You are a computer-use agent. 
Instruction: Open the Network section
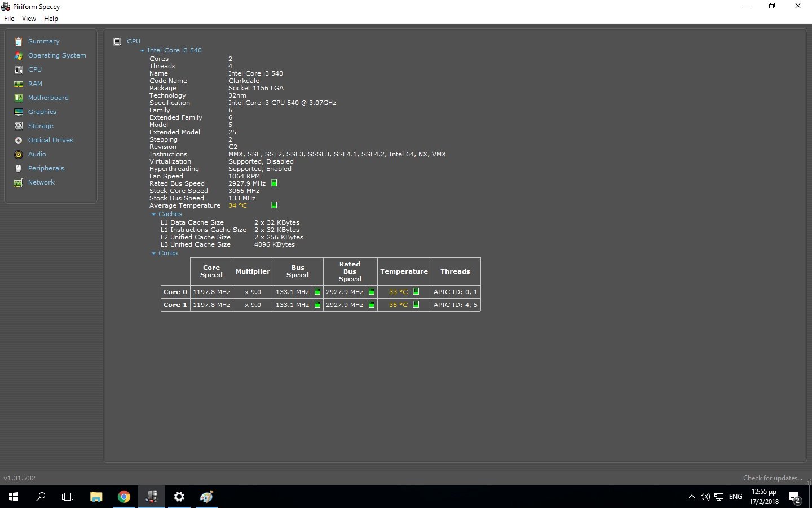(x=41, y=182)
